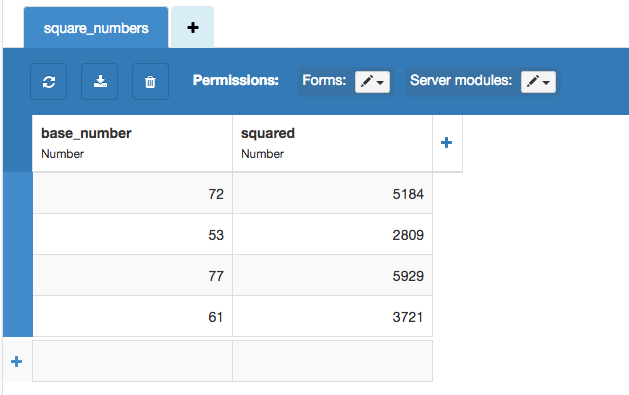Download the table as CSV icon
This screenshot has width=629, height=395.
tap(99, 81)
